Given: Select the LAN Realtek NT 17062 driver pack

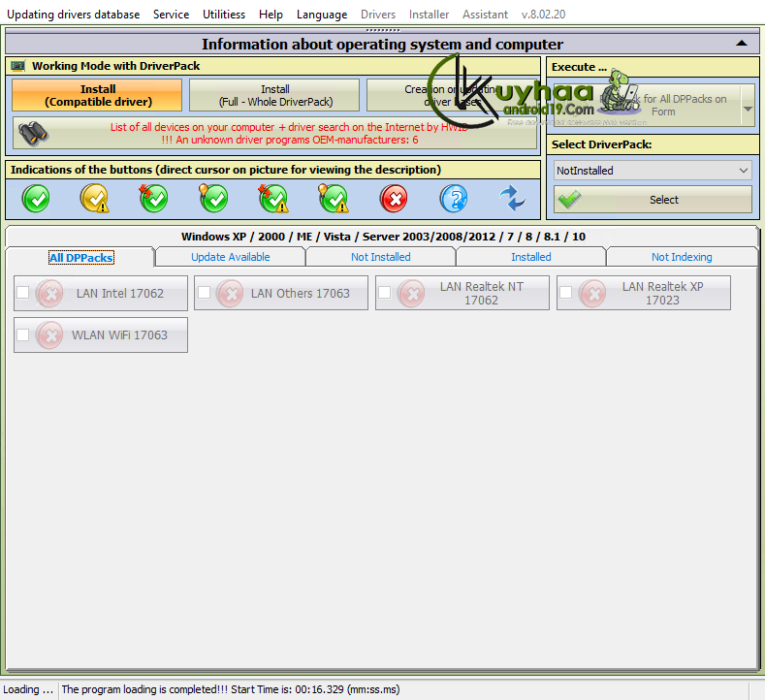Looking at the screenshot, I should pyautogui.click(x=462, y=293).
